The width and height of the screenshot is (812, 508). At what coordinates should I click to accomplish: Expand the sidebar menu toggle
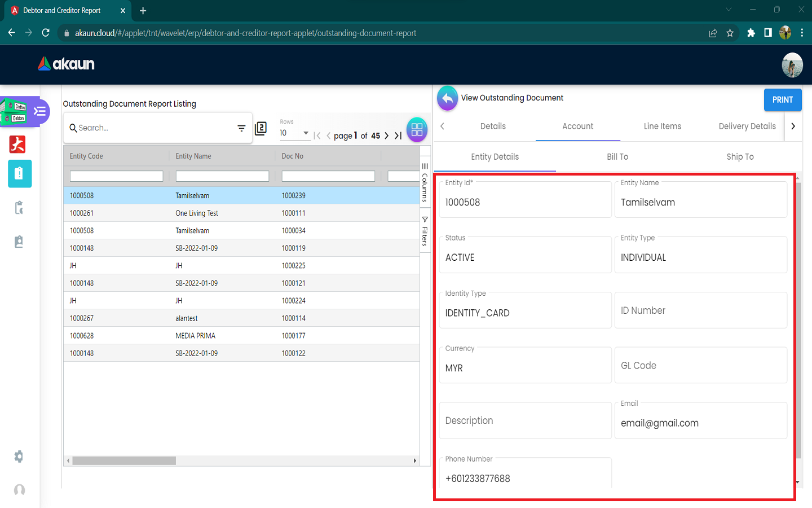(39, 111)
